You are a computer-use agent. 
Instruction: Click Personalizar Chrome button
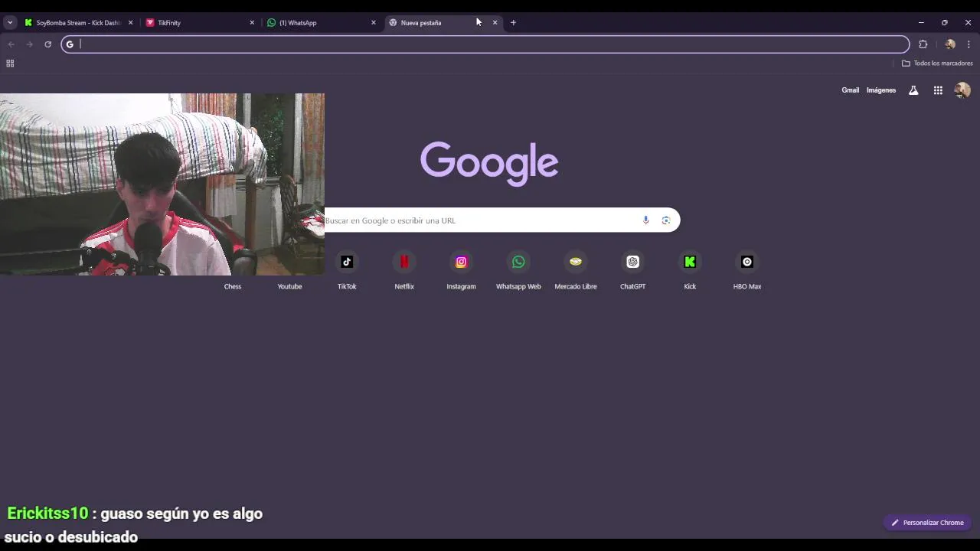point(927,523)
